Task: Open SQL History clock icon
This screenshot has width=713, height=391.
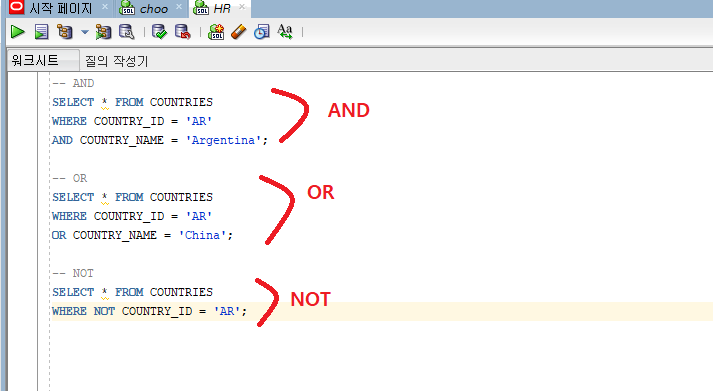Action: pos(261,32)
